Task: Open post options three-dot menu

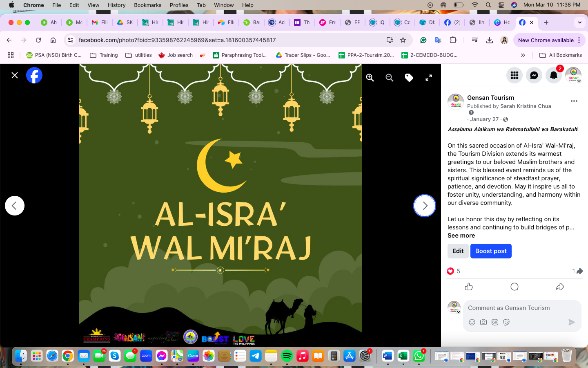Action: pos(574,101)
